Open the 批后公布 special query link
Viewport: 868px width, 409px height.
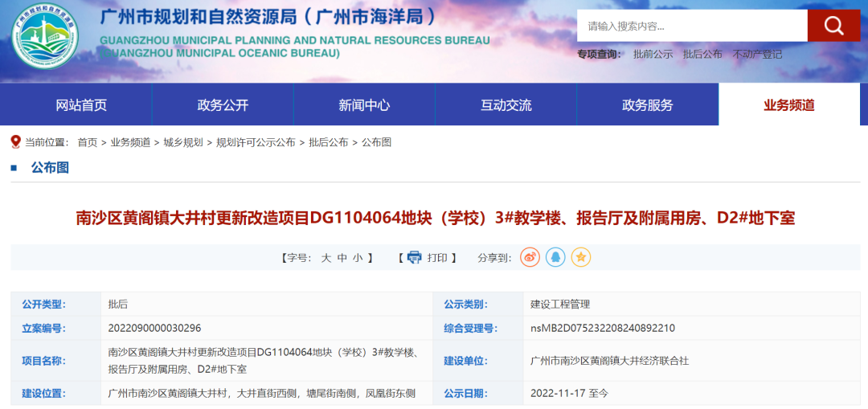coord(702,54)
